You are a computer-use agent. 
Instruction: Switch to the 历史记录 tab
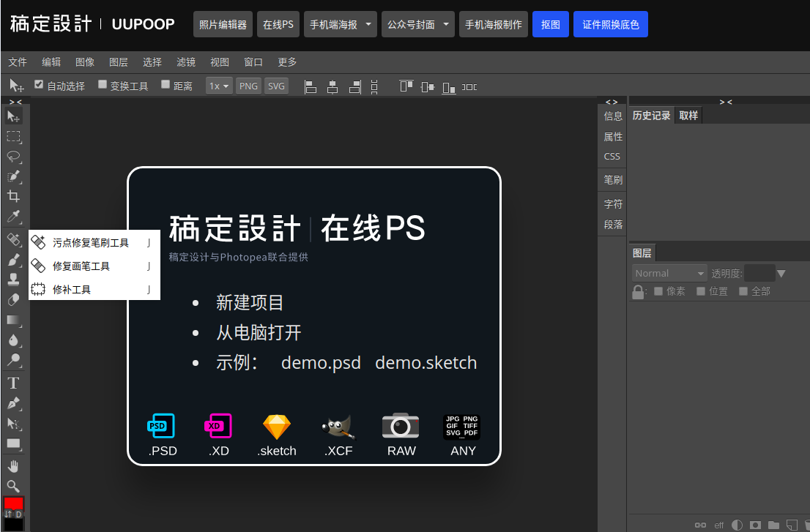tap(651, 116)
